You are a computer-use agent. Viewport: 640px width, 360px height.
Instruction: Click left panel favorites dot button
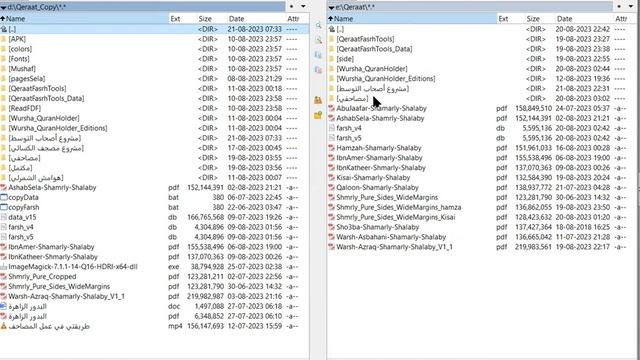point(291,7)
